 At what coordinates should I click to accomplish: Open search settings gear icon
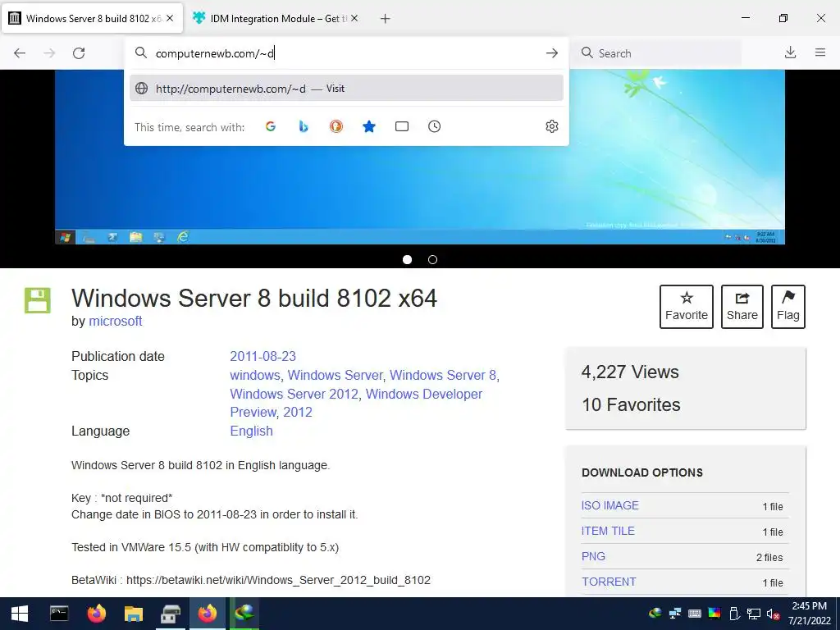(552, 126)
